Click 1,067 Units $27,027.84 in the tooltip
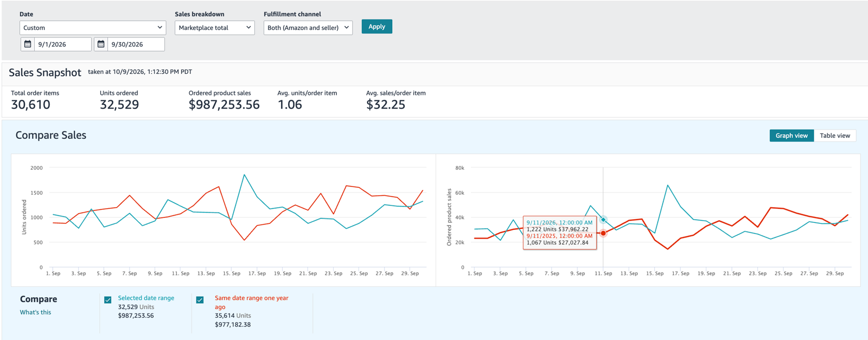868x340 pixels. (557, 242)
